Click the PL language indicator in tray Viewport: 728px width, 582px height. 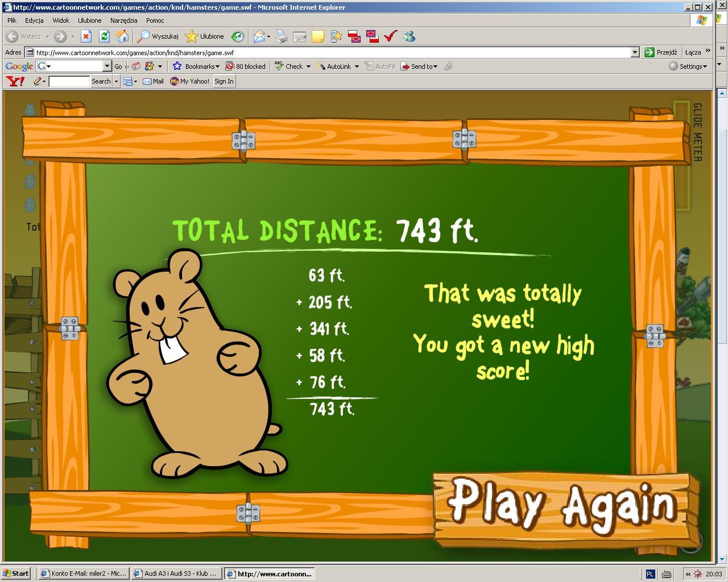tap(651, 574)
